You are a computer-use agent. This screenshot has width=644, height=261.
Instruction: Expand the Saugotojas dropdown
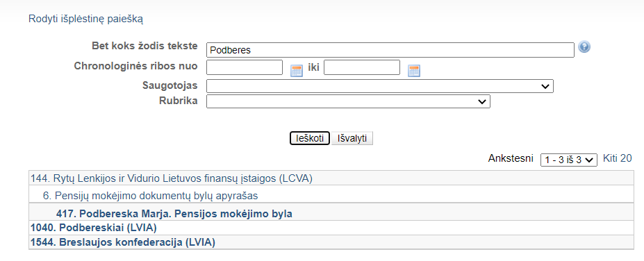point(380,86)
